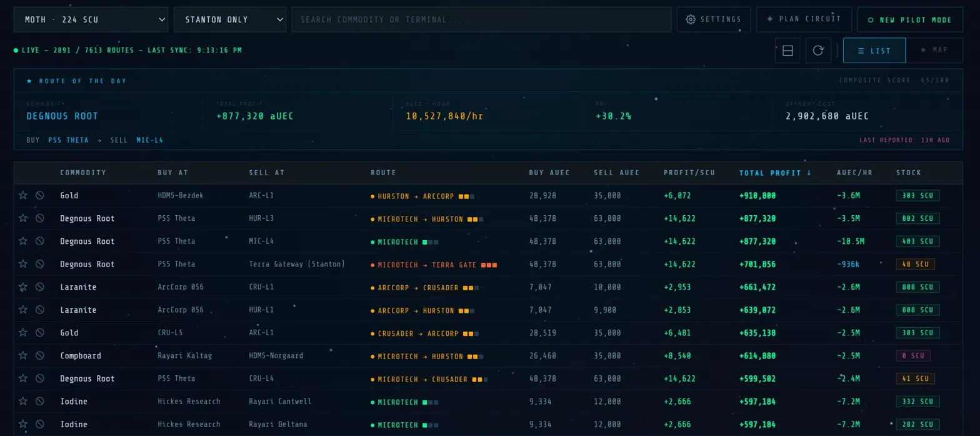Click the refresh routes icon
The height and width of the screenshot is (436, 980).
818,51
